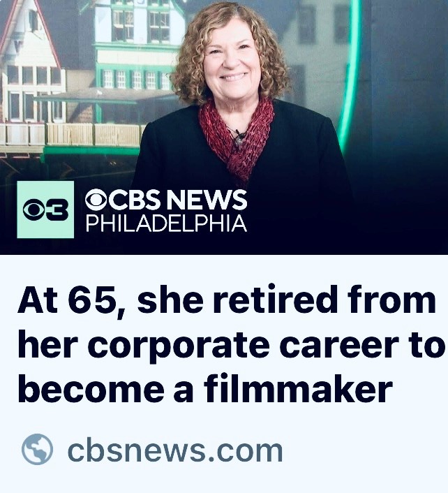Click the corporate career headline line
The image size is (448, 493).
tap(231, 345)
